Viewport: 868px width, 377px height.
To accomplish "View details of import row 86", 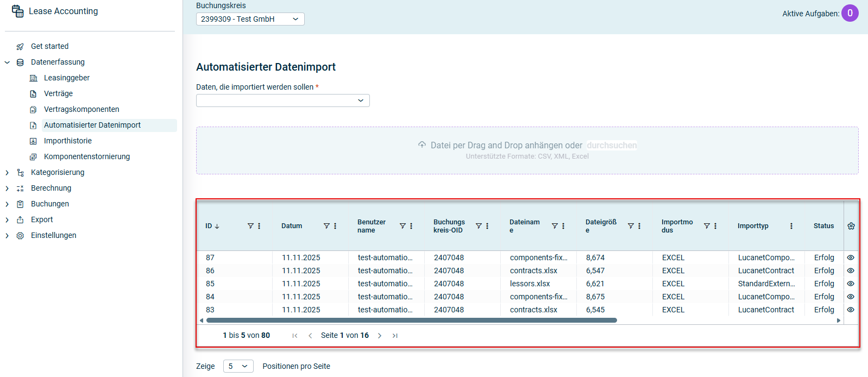I will pos(851,271).
